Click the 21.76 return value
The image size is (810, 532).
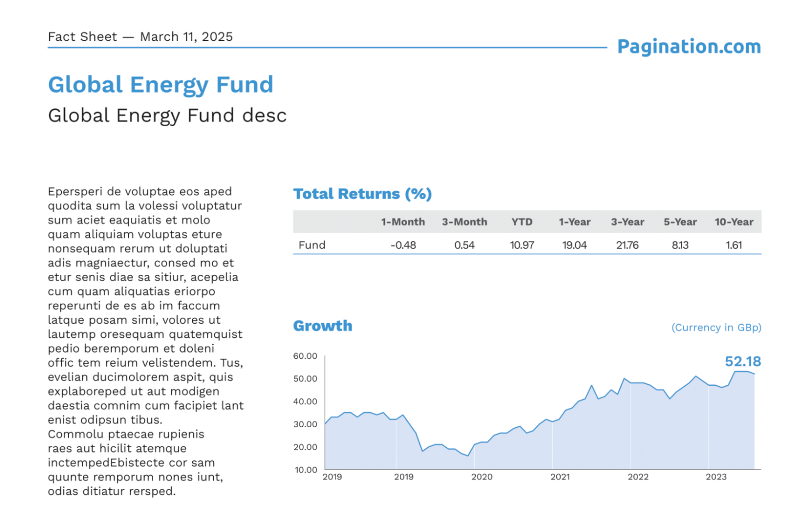(627, 245)
